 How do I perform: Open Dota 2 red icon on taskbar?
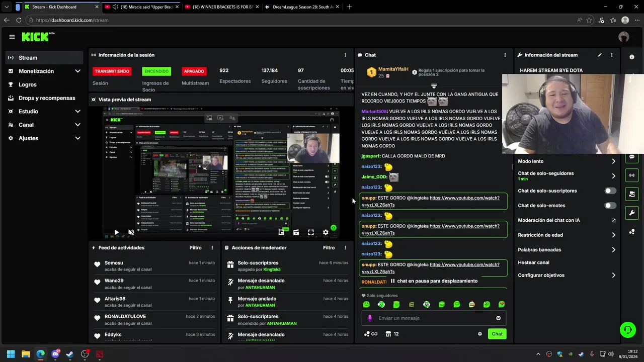click(x=100, y=354)
